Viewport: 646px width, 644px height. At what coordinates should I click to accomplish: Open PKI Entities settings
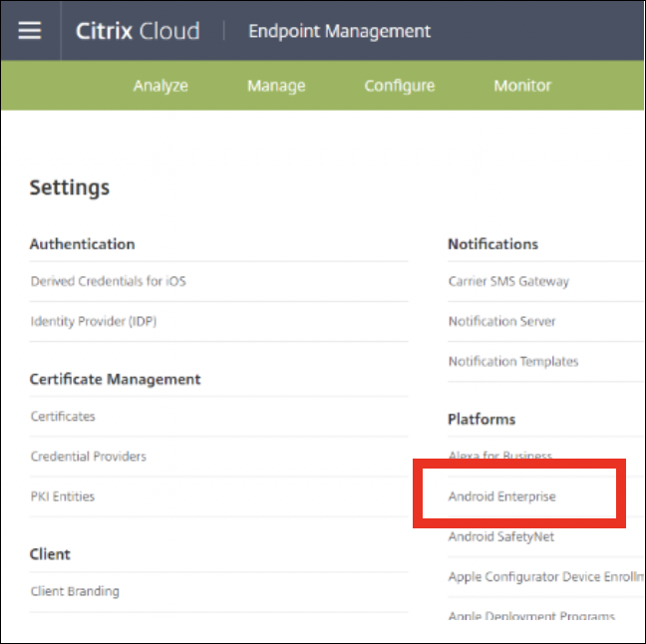(x=63, y=496)
